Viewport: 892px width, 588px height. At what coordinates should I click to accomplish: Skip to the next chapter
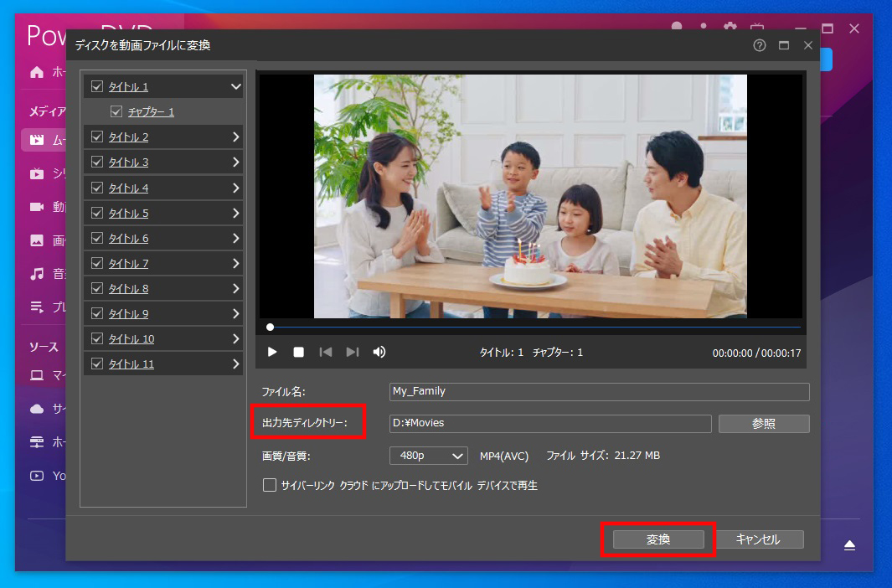pos(352,352)
